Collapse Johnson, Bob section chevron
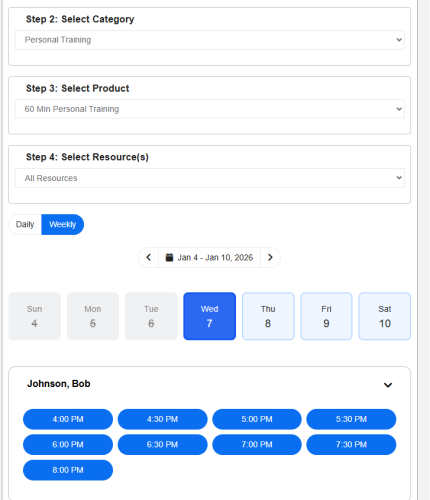This screenshot has height=500, width=430. pos(388,385)
